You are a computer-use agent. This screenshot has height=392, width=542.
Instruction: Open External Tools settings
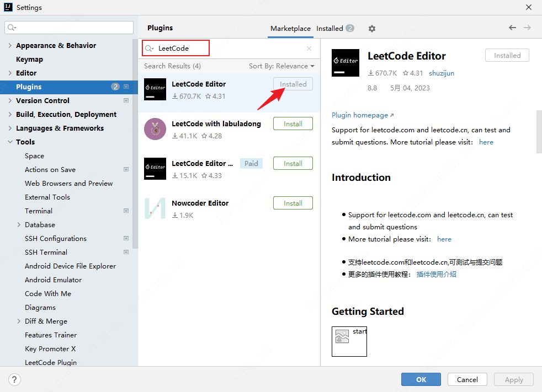47,197
